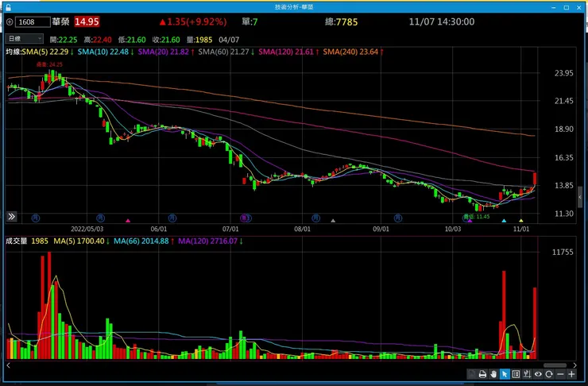Click the refresh chart icon

pyautogui.click(x=549, y=374)
